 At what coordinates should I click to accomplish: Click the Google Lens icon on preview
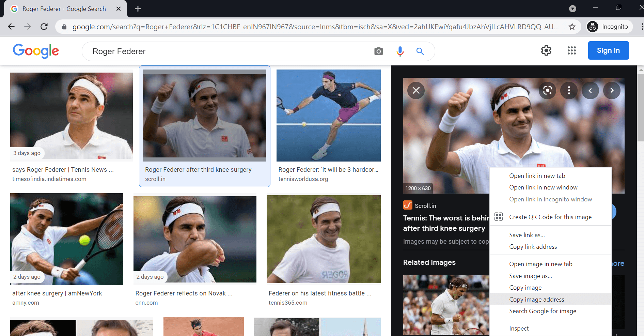pos(547,90)
